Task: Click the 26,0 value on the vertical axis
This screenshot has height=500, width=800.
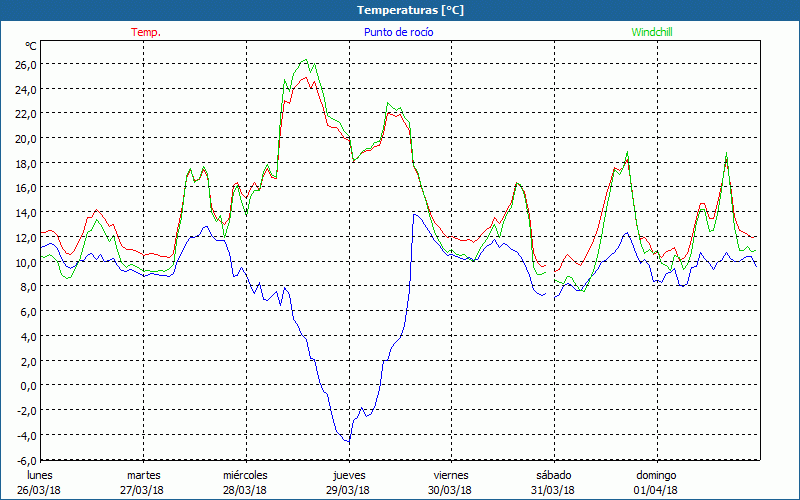Action: tap(25, 64)
